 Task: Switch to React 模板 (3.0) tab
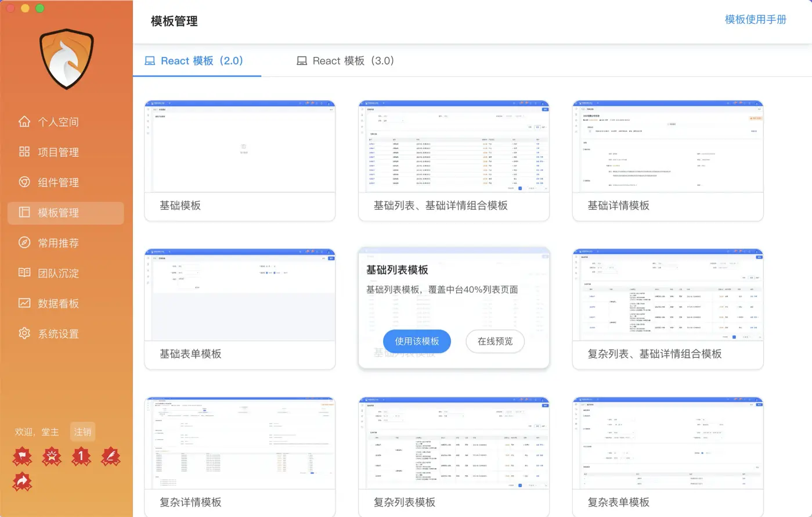(346, 60)
